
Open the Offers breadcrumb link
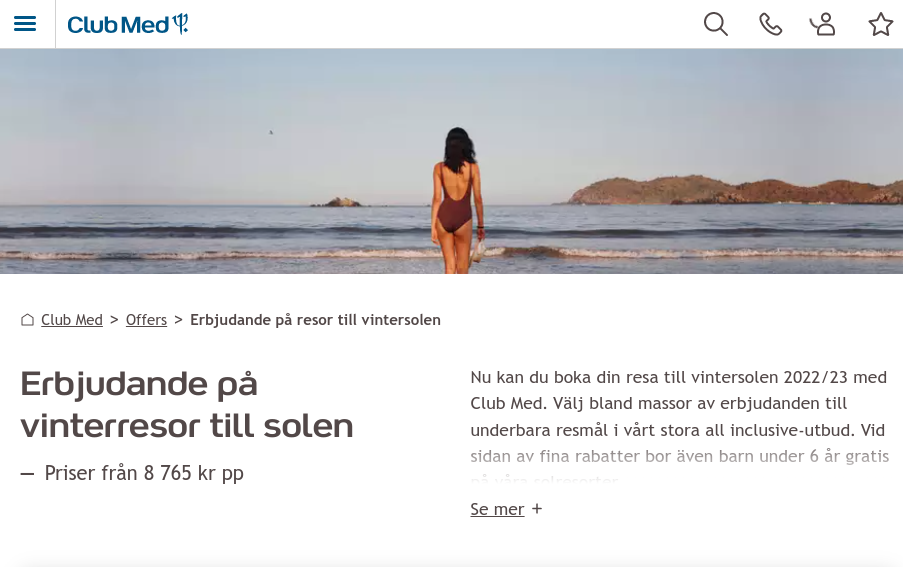(x=146, y=319)
